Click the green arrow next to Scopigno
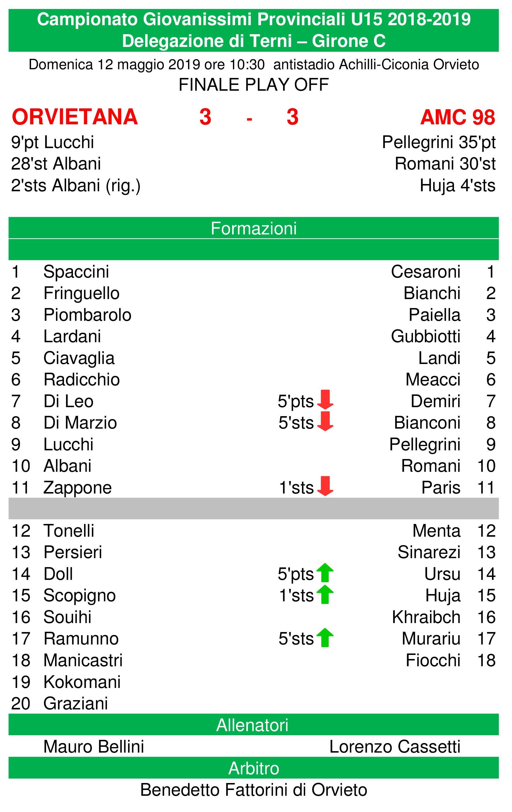Screen dimensions: 512x812 click(325, 594)
